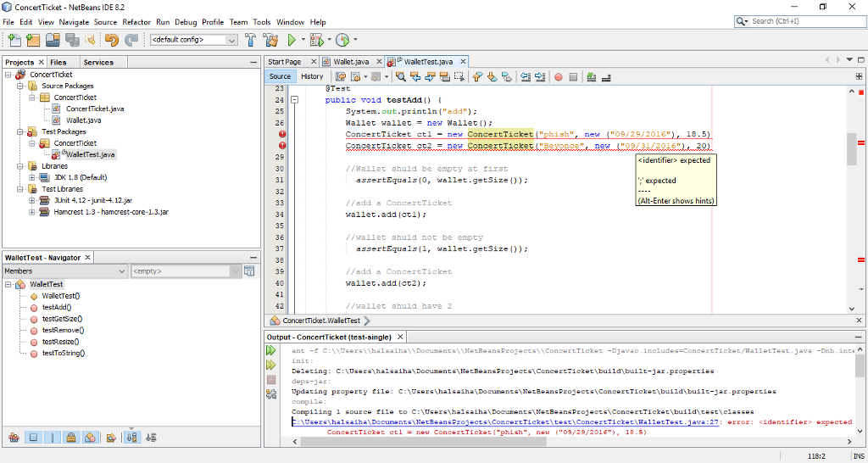Image resolution: width=868 pixels, height=463 pixels.
Task: Switch to the Wallet.java tab
Action: click(x=350, y=62)
